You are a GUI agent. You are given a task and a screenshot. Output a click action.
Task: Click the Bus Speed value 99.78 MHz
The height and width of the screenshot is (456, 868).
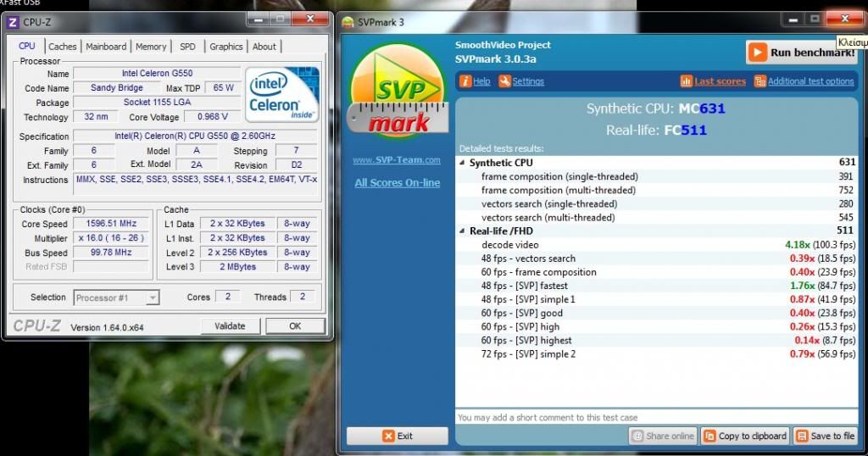click(111, 253)
